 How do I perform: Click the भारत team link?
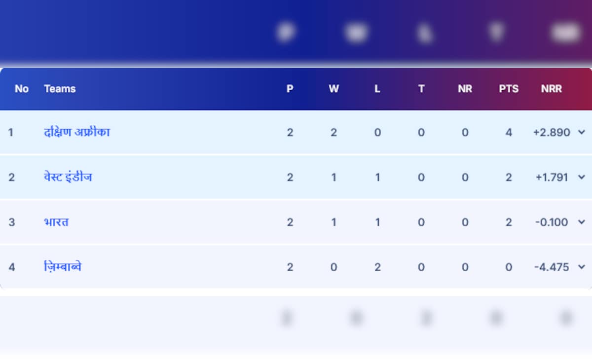[56, 222]
